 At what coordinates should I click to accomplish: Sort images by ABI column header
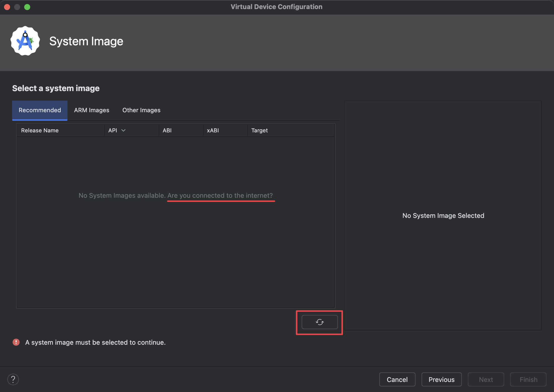[x=167, y=130]
